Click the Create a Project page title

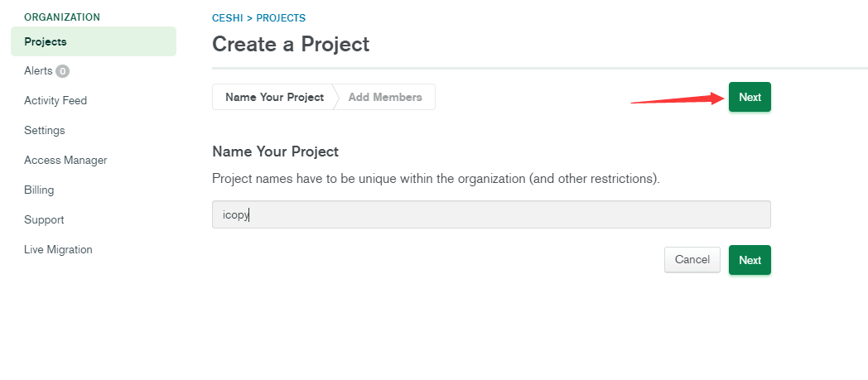coord(291,44)
